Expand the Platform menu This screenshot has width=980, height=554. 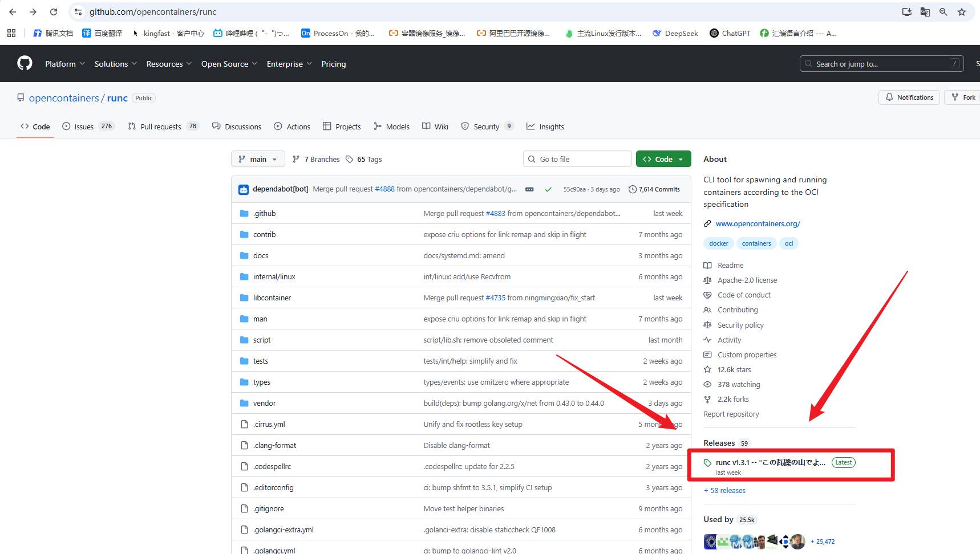(65, 64)
